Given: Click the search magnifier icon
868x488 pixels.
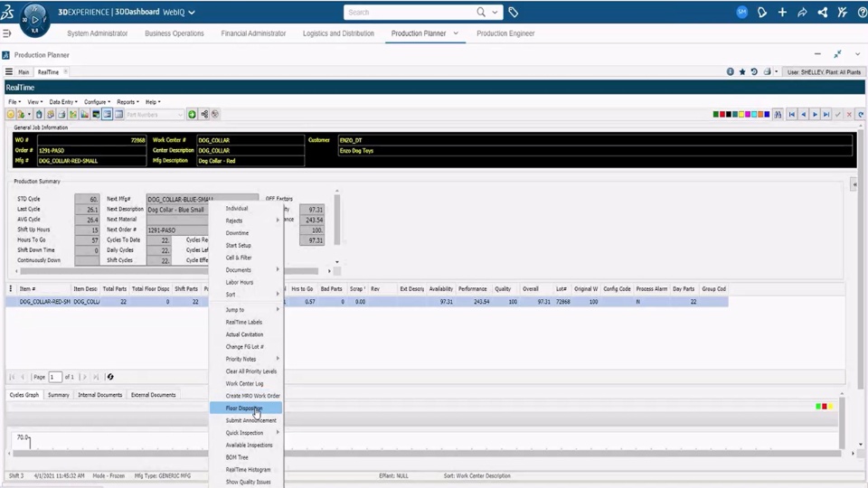Looking at the screenshot, I should [x=481, y=12].
